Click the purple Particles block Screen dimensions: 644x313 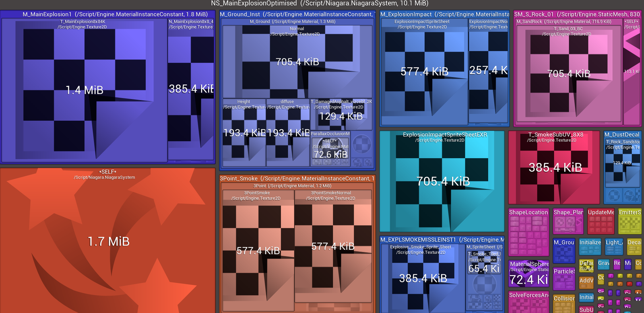[x=564, y=279]
